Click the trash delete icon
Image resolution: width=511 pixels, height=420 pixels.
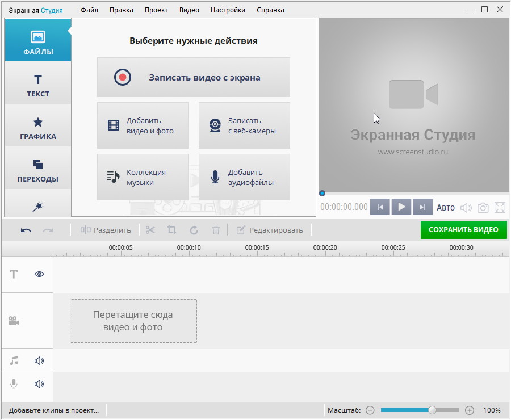tap(216, 230)
